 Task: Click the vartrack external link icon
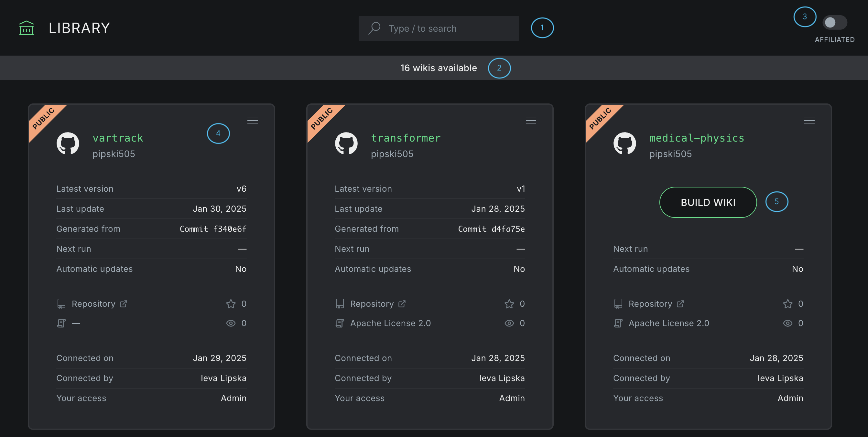click(x=124, y=304)
